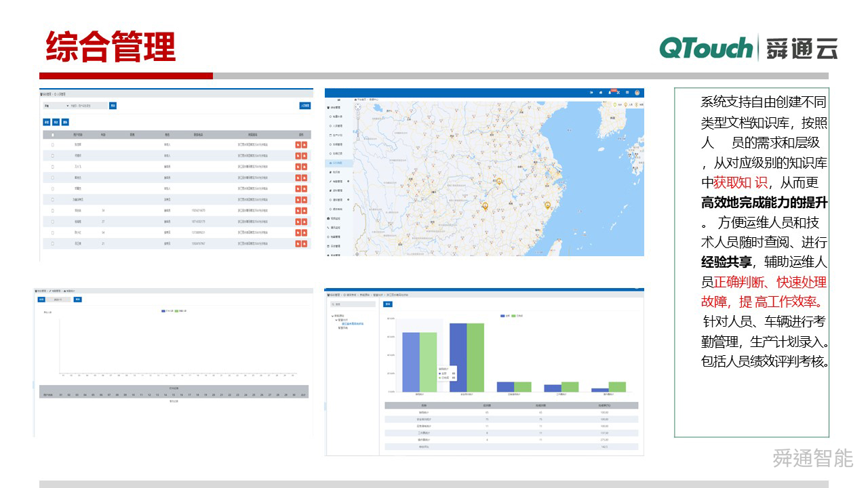Click first orange action icon in top personnel row

pos(298,144)
